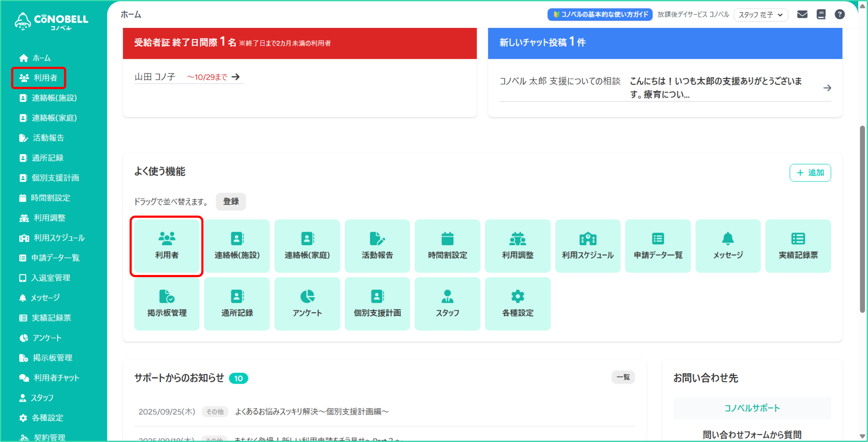Open コノベルの基本的な使い方ガイド link
The height and width of the screenshot is (442, 868).
point(600,15)
